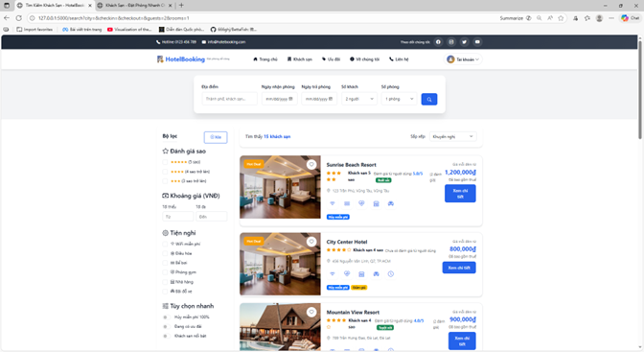
Task: Open the check-out date picker field
Action: 319,99
